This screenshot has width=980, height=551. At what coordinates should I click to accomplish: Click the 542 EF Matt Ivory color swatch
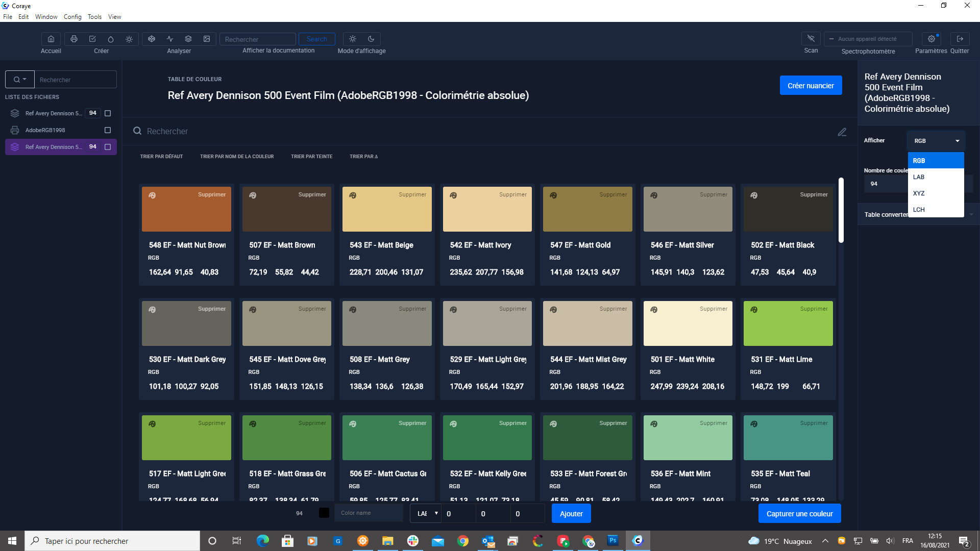(x=487, y=209)
